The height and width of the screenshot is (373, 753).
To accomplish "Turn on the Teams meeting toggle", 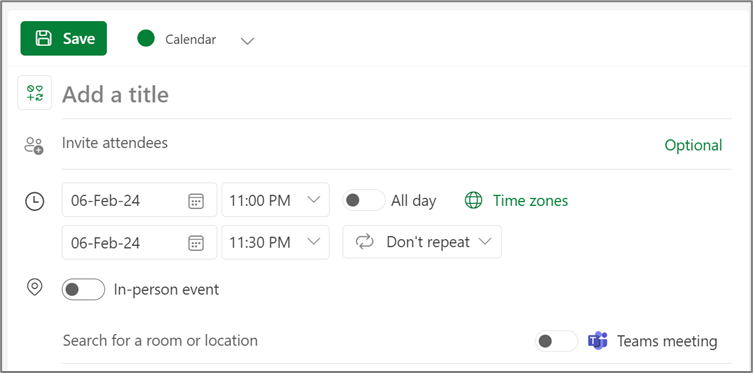I will (x=556, y=341).
